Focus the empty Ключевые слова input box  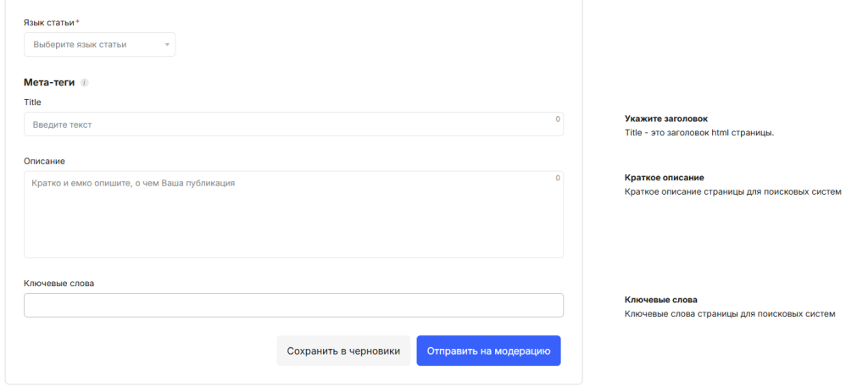293,305
